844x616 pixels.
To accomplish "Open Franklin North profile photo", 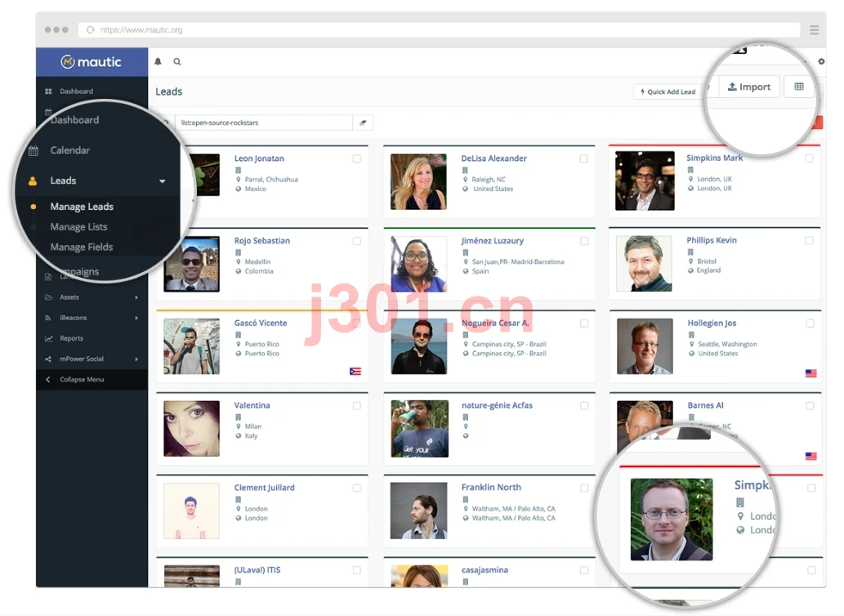I will click(419, 511).
